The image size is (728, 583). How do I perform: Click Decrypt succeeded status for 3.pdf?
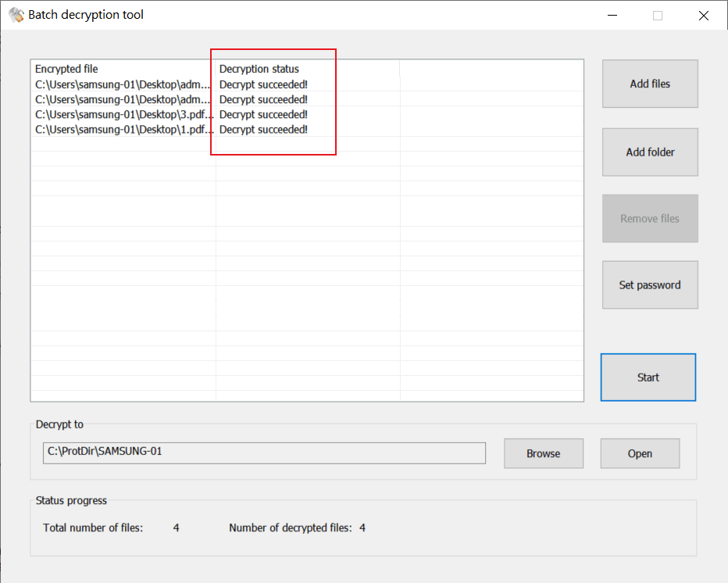point(263,115)
